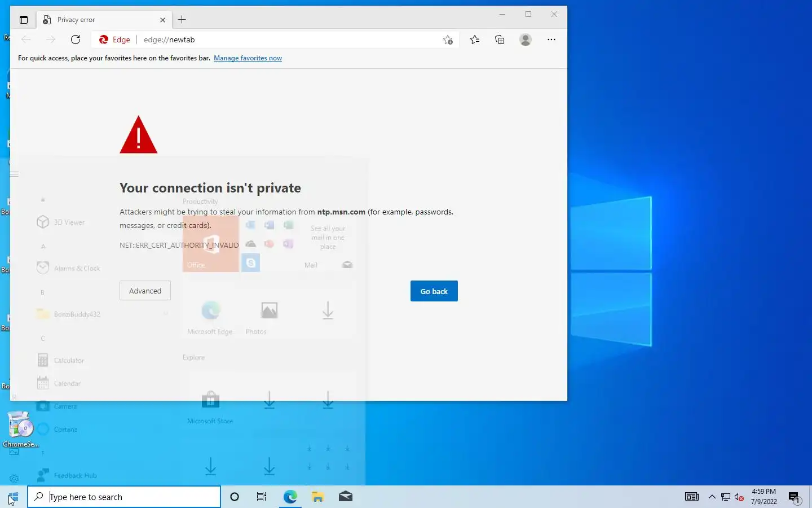The height and width of the screenshot is (508, 812).
Task: Show hidden system tray icons chevron
Action: [x=712, y=497]
